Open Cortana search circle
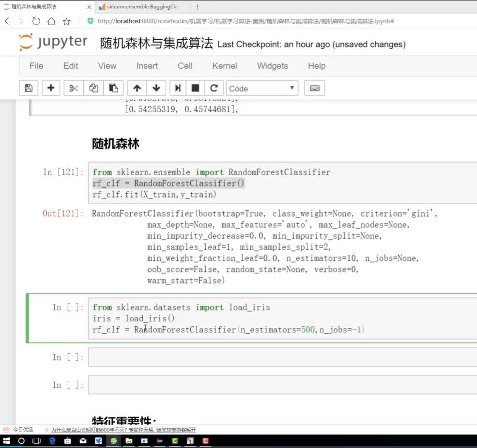 21,441
